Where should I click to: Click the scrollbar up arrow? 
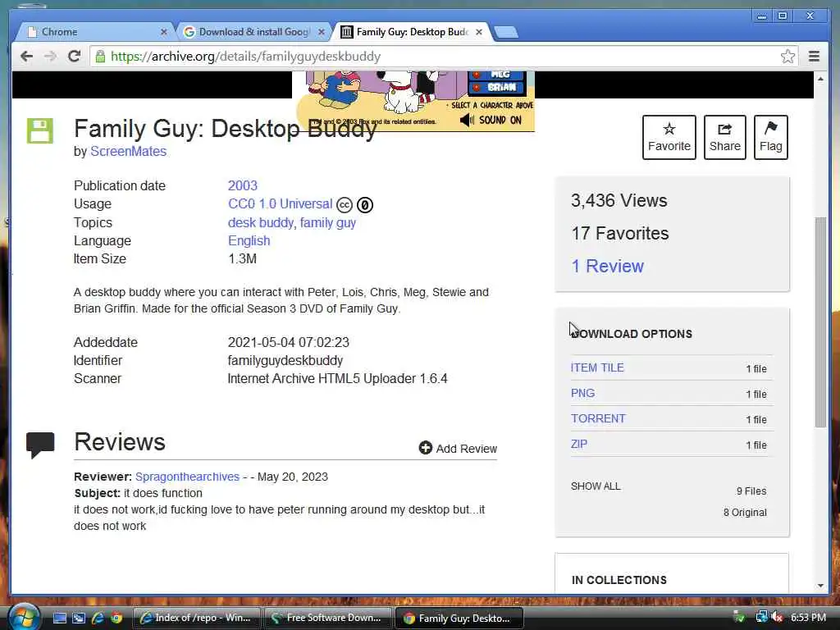click(820, 79)
